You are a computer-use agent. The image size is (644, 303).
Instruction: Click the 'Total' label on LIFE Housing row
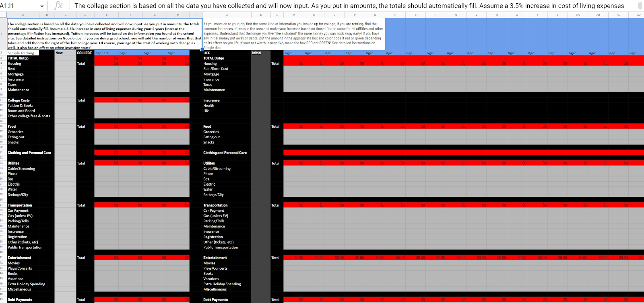coord(275,63)
